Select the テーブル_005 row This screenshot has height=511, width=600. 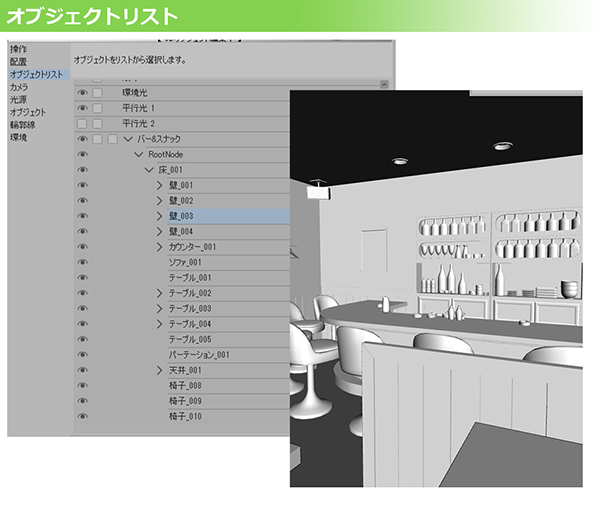tap(228, 339)
